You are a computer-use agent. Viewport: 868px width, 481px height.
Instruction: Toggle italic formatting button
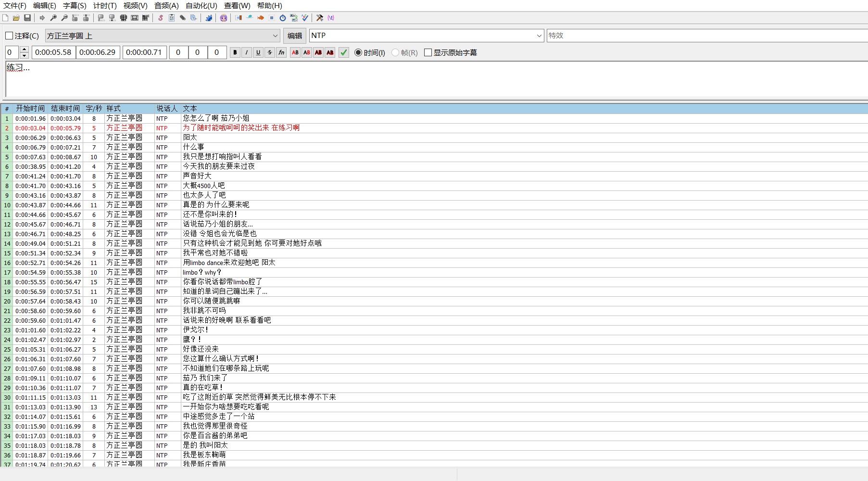(x=247, y=52)
